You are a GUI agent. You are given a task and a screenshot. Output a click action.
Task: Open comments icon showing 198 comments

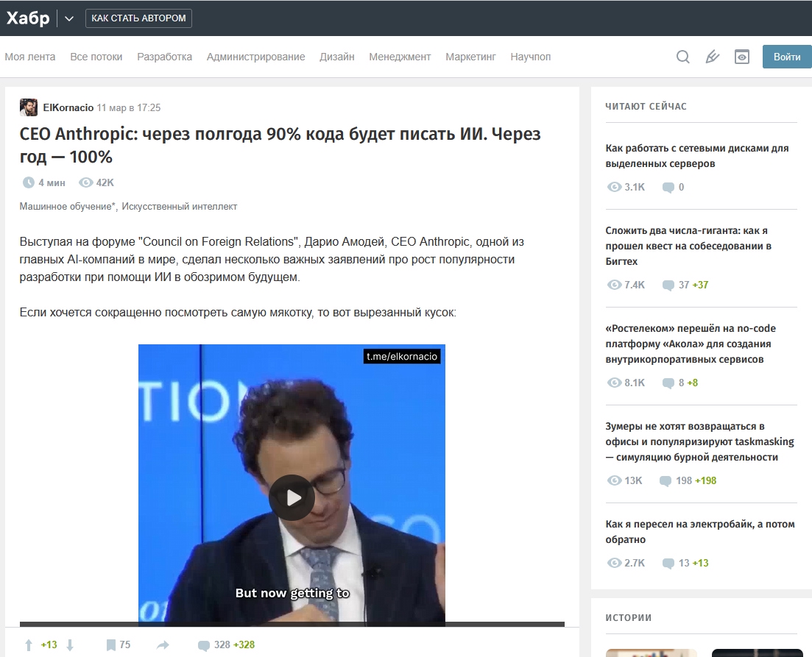[666, 481]
